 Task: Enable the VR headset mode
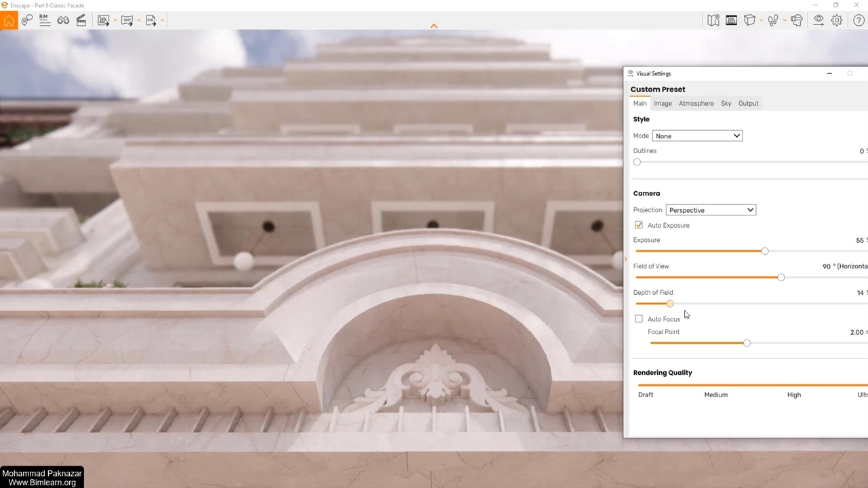(x=797, y=20)
